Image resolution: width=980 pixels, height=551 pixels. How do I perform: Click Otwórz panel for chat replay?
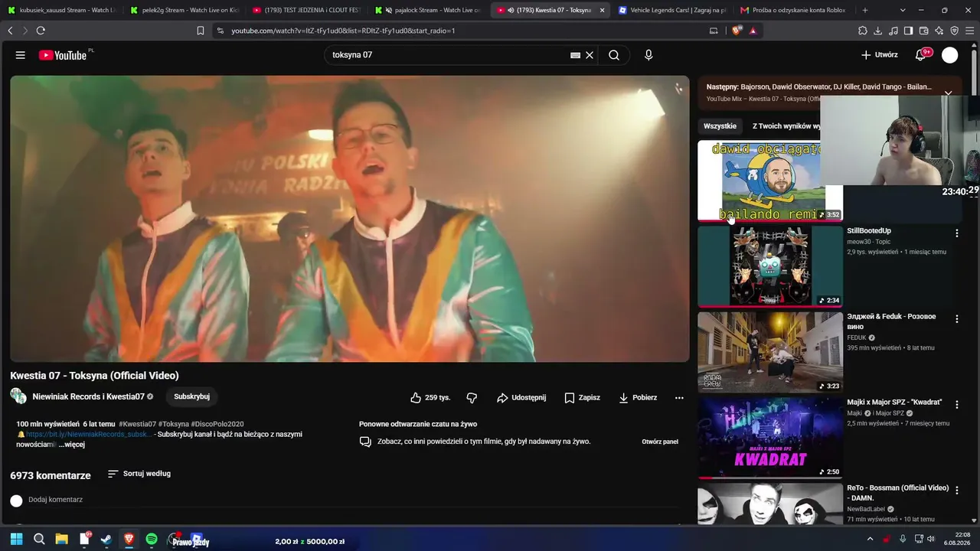point(660,442)
